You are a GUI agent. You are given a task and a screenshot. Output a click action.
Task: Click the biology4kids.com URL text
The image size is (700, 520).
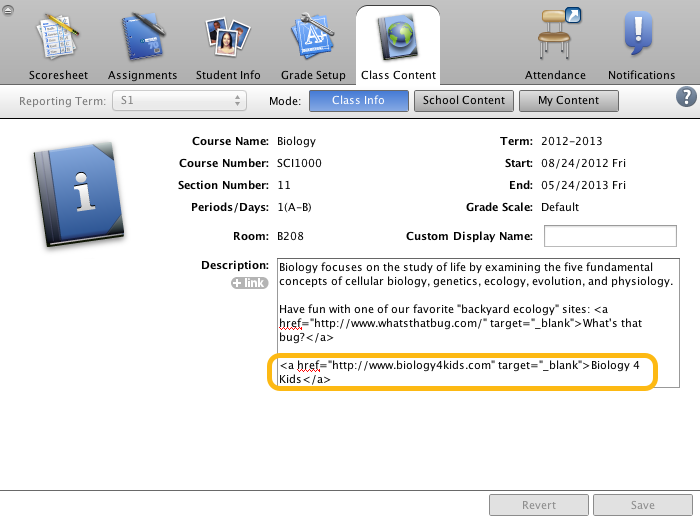coord(411,365)
